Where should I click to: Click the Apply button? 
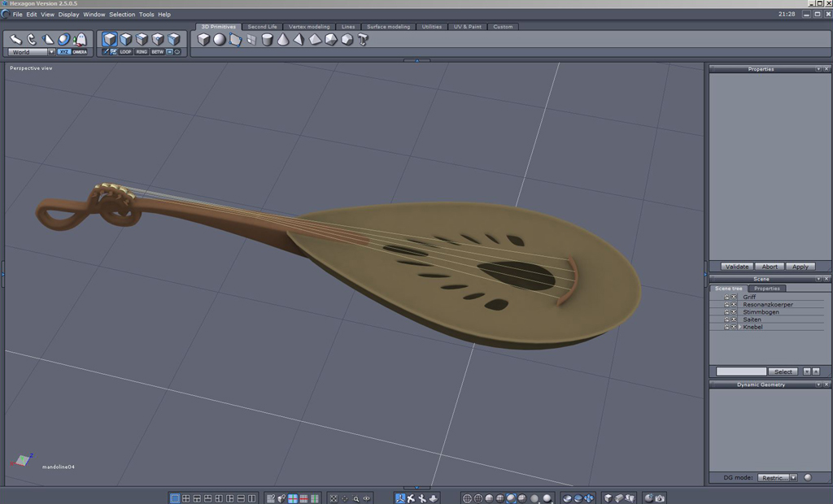[800, 267]
